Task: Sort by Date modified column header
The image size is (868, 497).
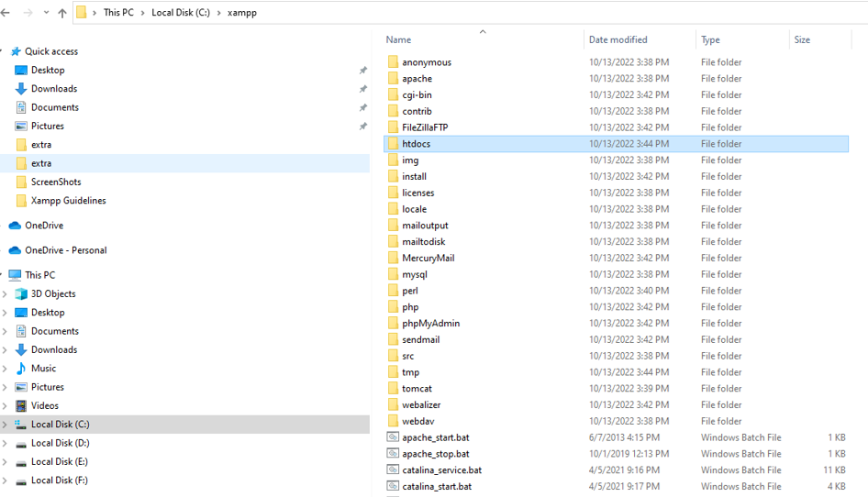Action: pos(618,39)
